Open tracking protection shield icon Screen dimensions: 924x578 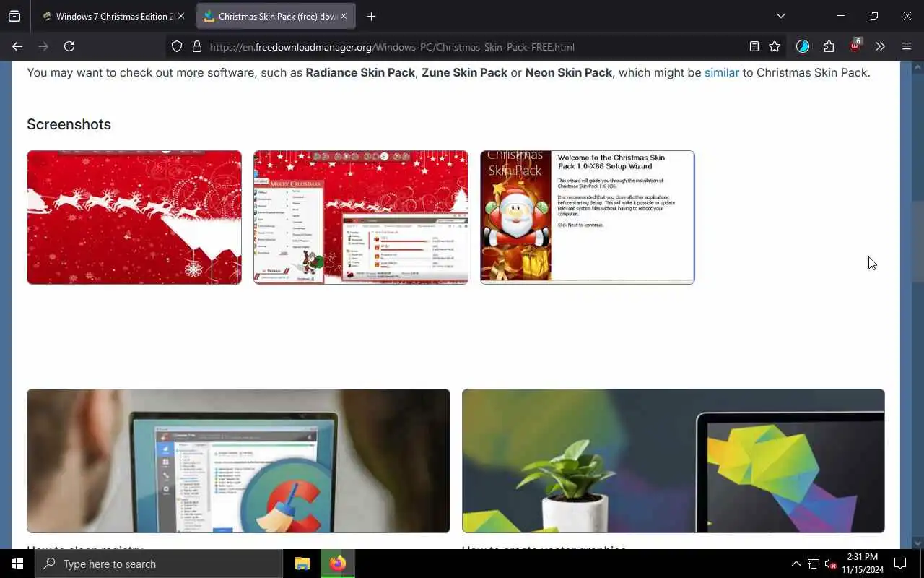177,46
